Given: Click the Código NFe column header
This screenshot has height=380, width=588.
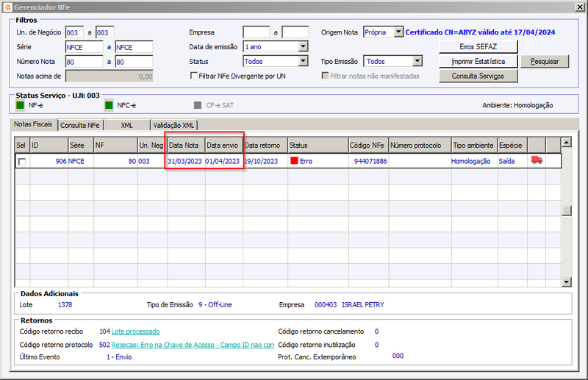Looking at the screenshot, I should click(x=369, y=146).
